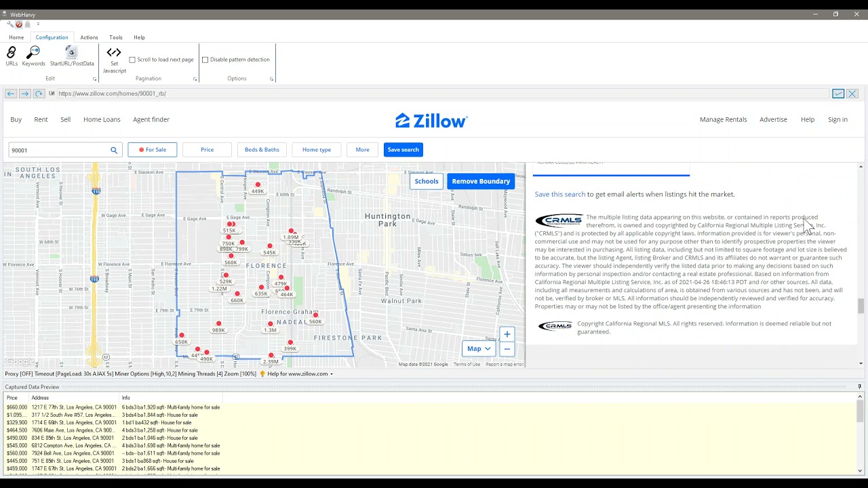Viewport: 868px width, 488px height.
Task: Open the Sell menu on Zillow
Action: tap(65, 119)
